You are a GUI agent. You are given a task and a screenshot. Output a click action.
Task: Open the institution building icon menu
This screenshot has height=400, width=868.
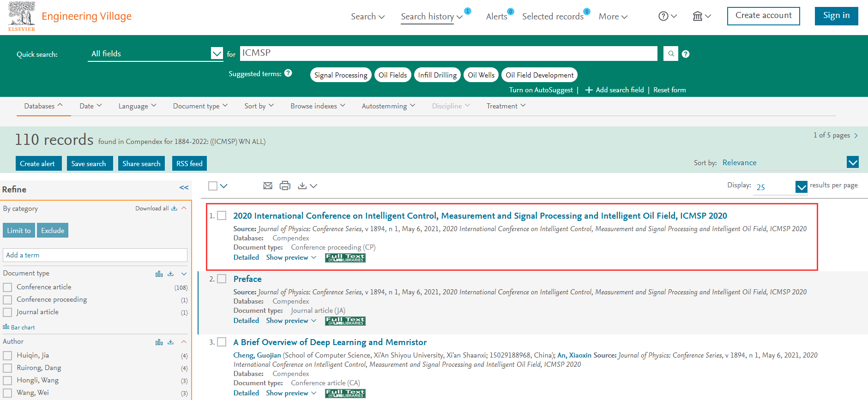point(702,16)
